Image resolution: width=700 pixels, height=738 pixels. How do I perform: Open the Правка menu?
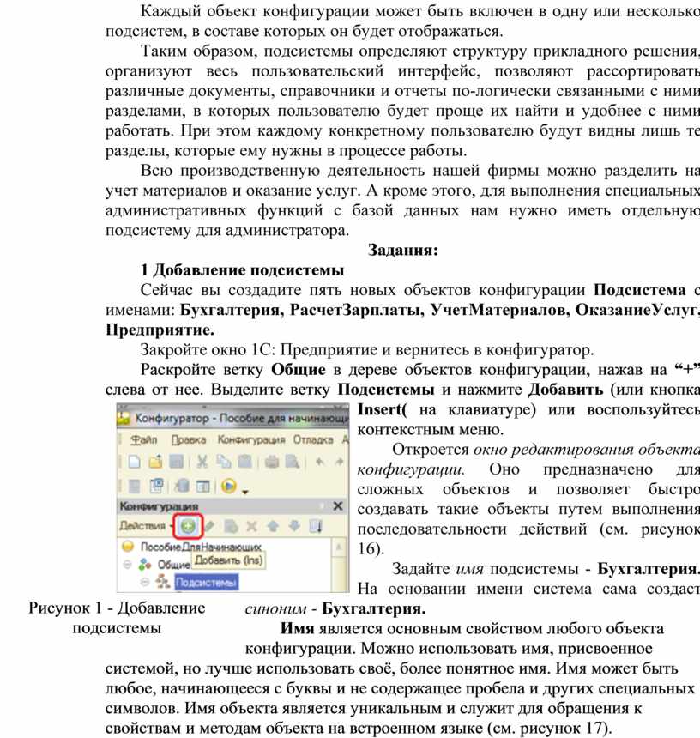pos(189,439)
